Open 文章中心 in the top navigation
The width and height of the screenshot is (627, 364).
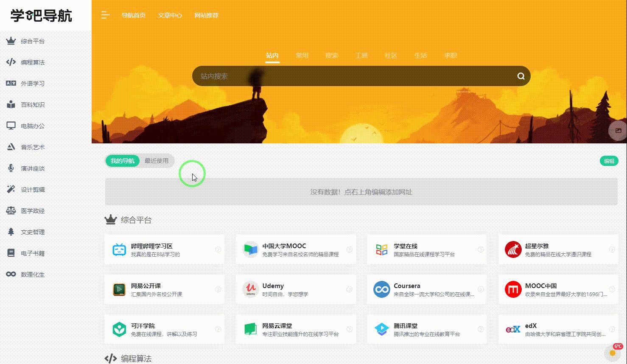(x=170, y=15)
